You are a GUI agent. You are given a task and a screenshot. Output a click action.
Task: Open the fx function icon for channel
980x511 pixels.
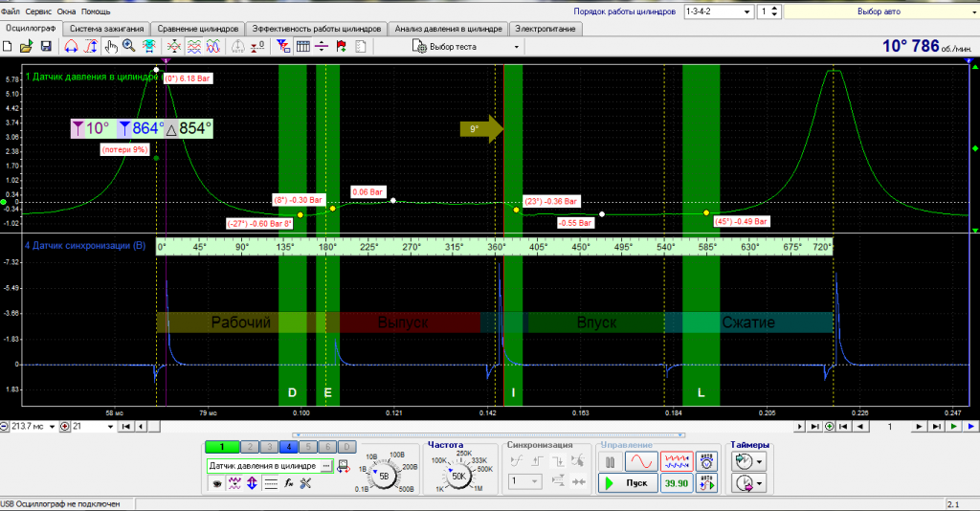point(289,483)
